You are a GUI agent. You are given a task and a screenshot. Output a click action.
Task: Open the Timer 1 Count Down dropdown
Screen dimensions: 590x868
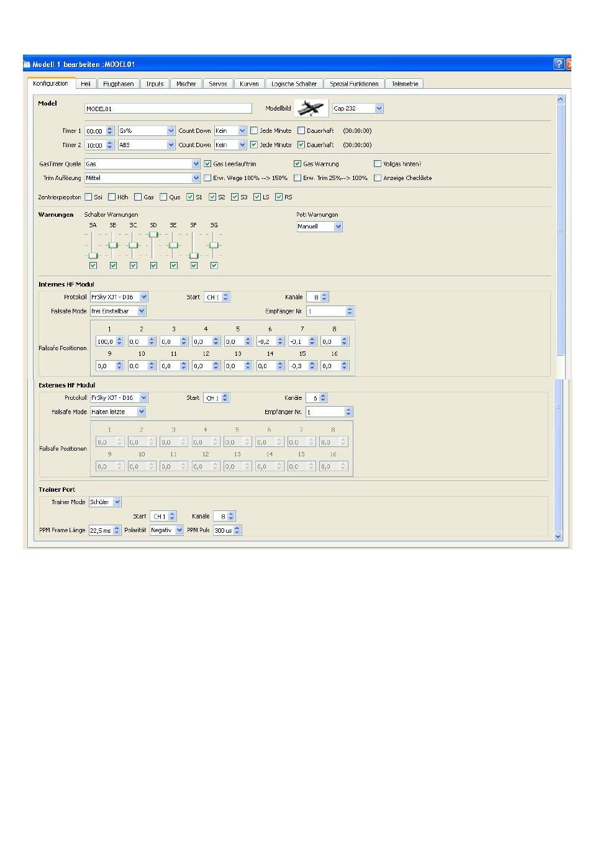[x=230, y=131]
